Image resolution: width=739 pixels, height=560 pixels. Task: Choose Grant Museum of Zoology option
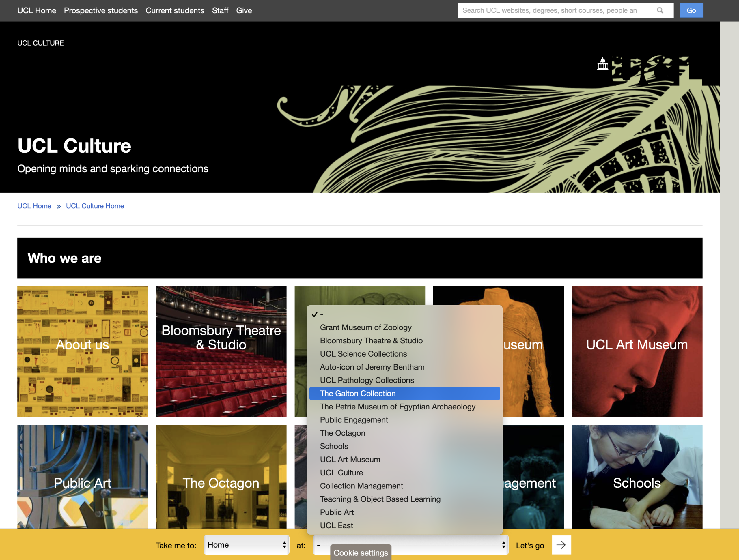click(365, 327)
